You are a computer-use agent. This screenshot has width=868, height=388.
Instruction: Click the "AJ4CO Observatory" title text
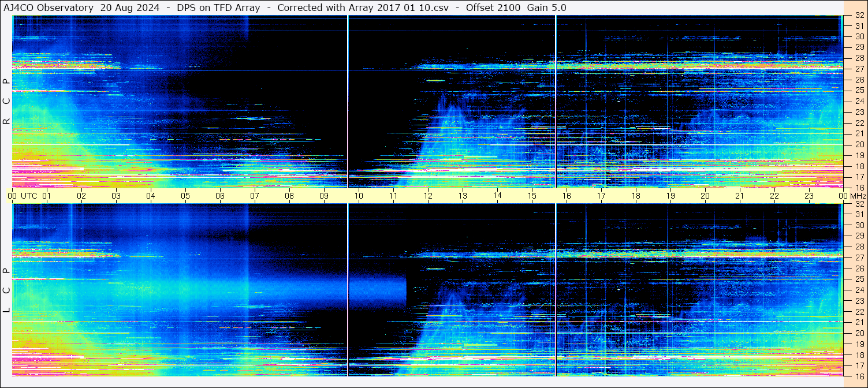(49, 8)
